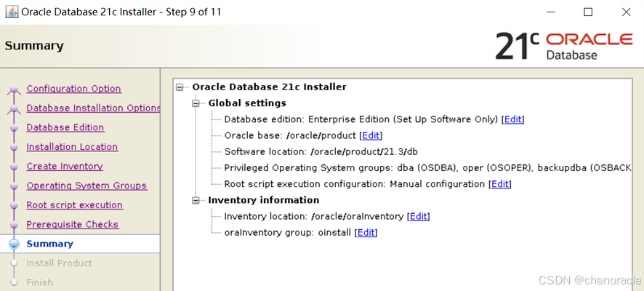Close the Oracle installer window
Viewport: 644px width, 291px height.
click(626, 12)
